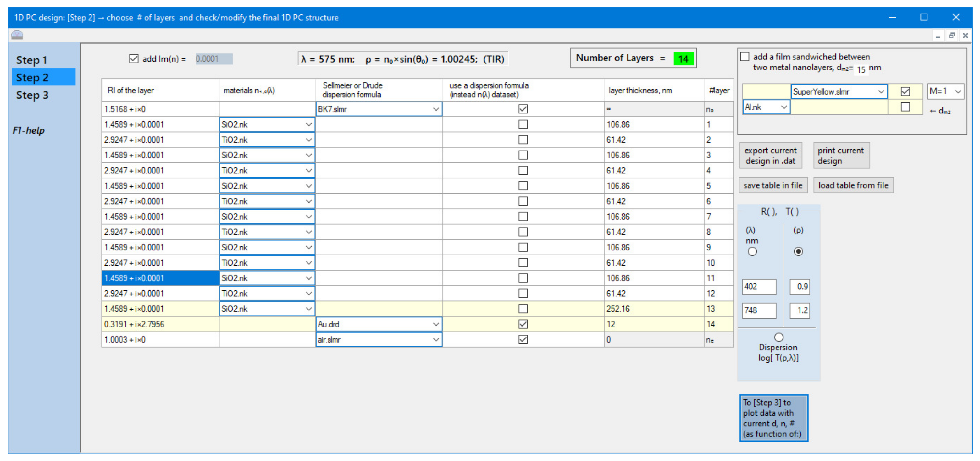Check dispersion formula box for layer 1
Image resolution: width=980 pixels, height=461 pixels.
[523, 124]
